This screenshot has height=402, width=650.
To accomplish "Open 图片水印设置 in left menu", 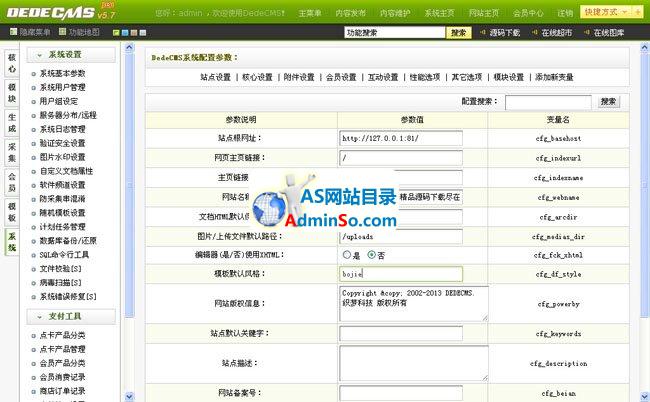I will click(x=63, y=157).
